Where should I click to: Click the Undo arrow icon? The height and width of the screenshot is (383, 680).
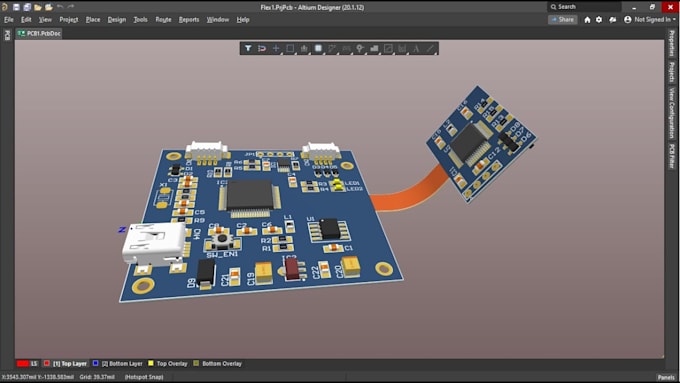(x=60, y=7)
